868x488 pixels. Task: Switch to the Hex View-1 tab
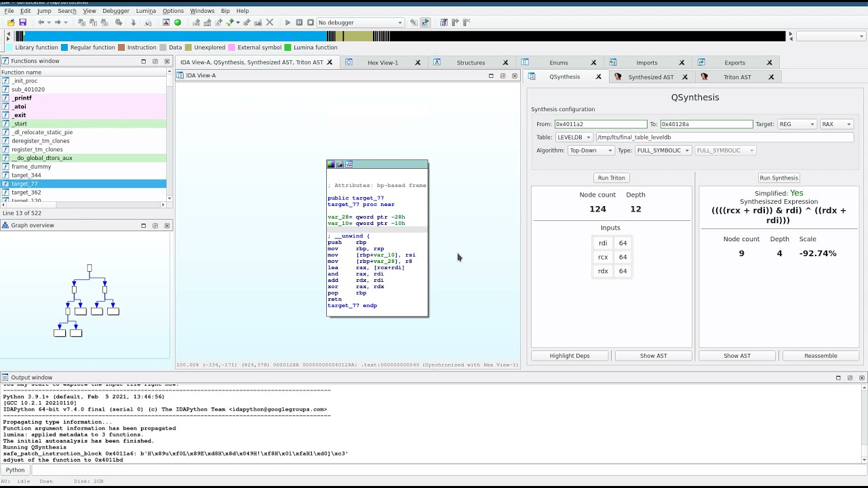382,62
